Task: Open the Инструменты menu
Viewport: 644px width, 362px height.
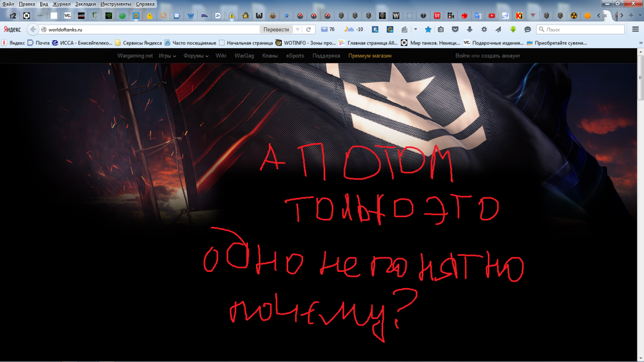Action: click(116, 4)
